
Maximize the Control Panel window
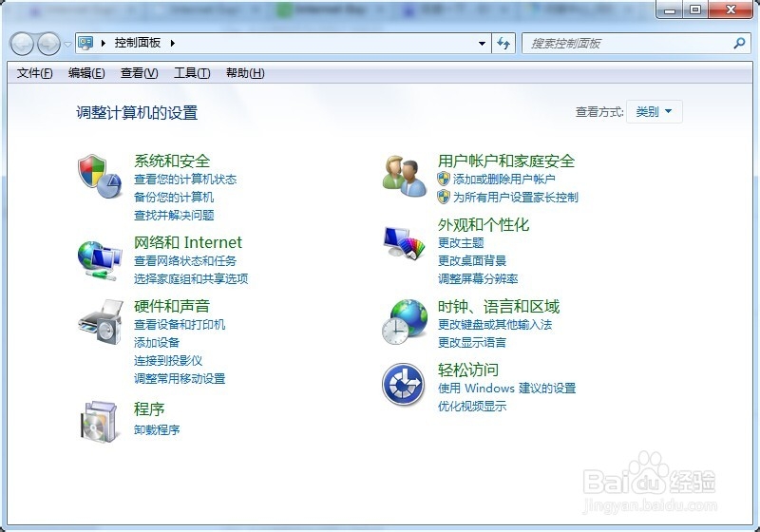pyautogui.click(x=695, y=9)
